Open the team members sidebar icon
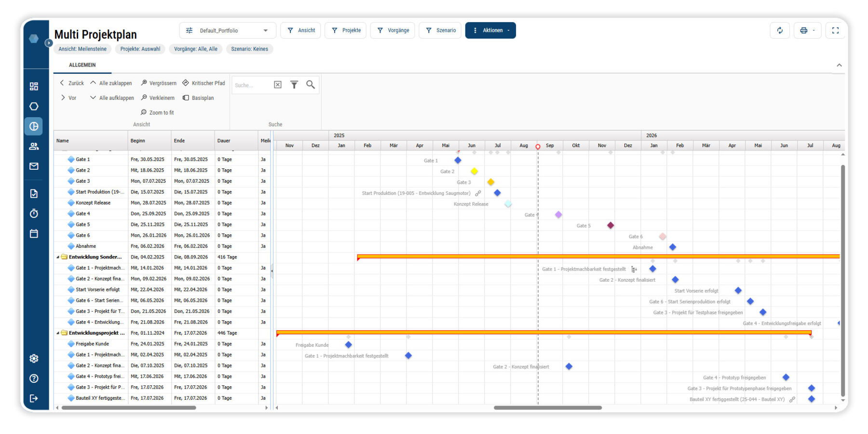 click(34, 146)
